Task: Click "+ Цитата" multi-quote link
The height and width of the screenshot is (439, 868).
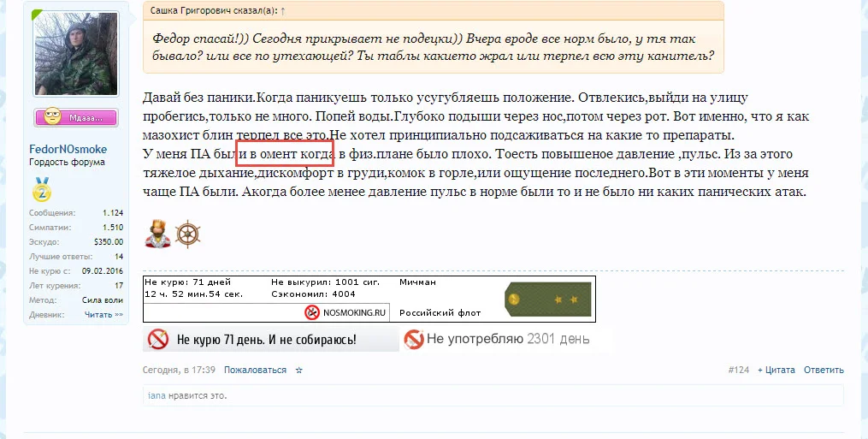Action: point(776,370)
